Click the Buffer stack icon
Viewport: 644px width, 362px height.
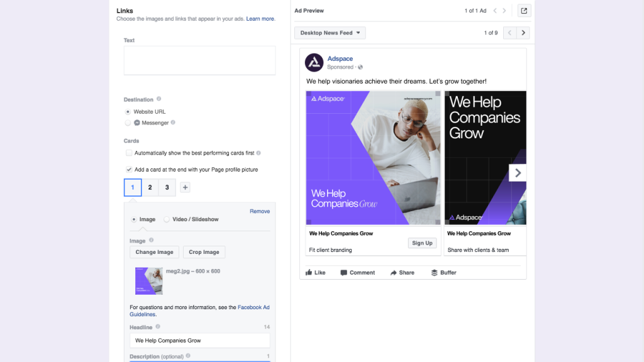point(434,273)
